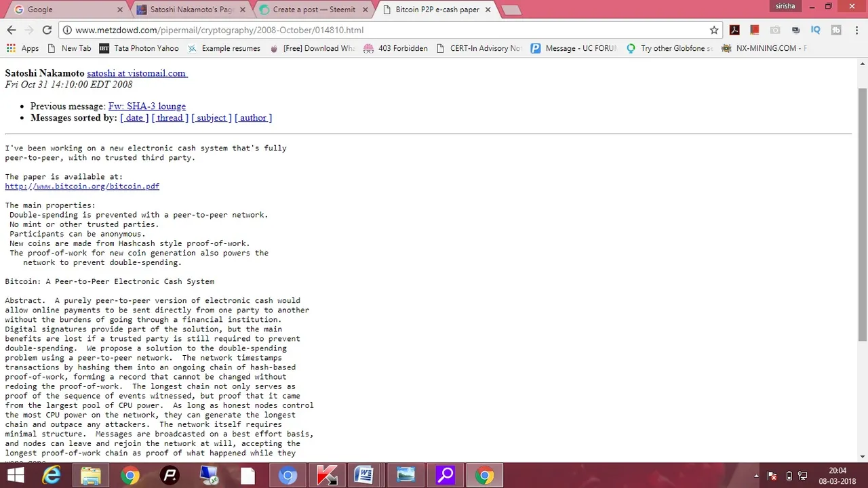The width and height of the screenshot is (868, 488).
Task: Click the vertical scrollbar thumb
Action: pos(863,213)
